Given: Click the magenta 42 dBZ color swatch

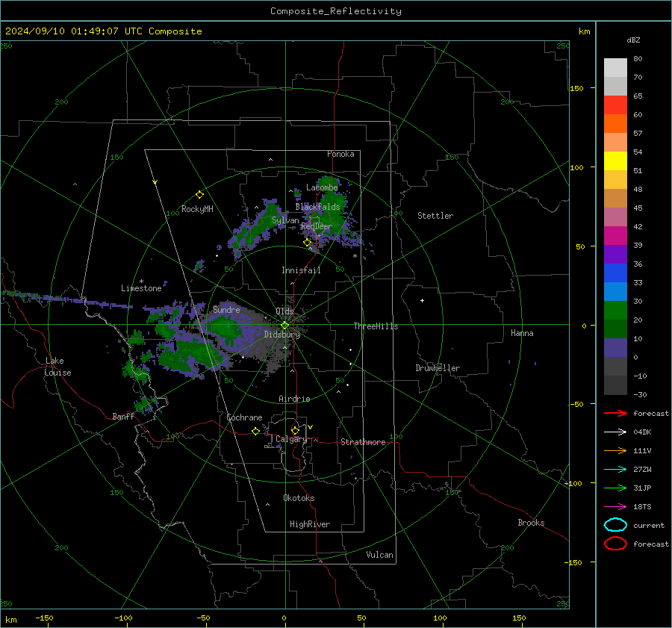Looking at the screenshot, I should click(x=615, y=235).
